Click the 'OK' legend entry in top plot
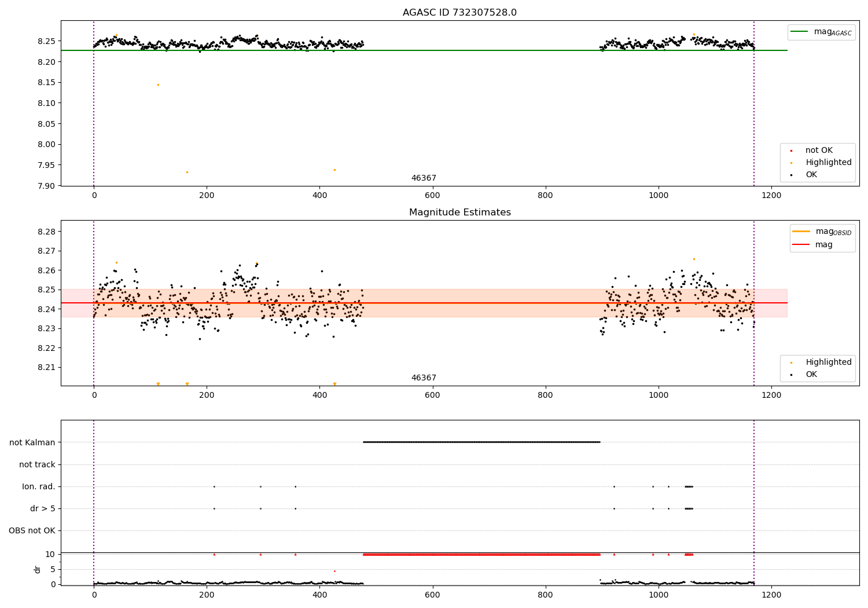 [804, 175]
